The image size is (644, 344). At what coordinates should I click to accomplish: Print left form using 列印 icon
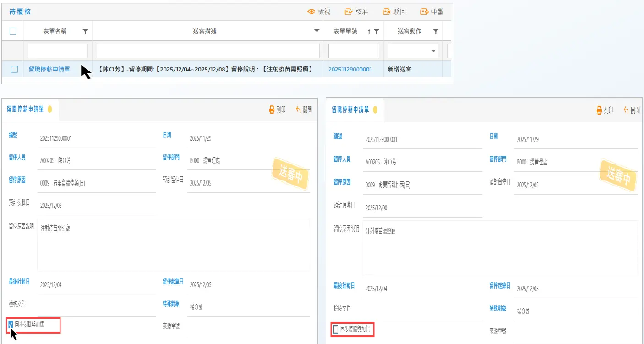[x=272, y=109]
